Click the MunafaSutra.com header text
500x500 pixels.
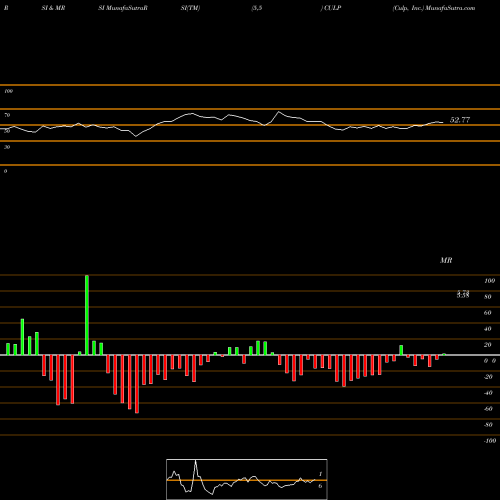[450, 8]
